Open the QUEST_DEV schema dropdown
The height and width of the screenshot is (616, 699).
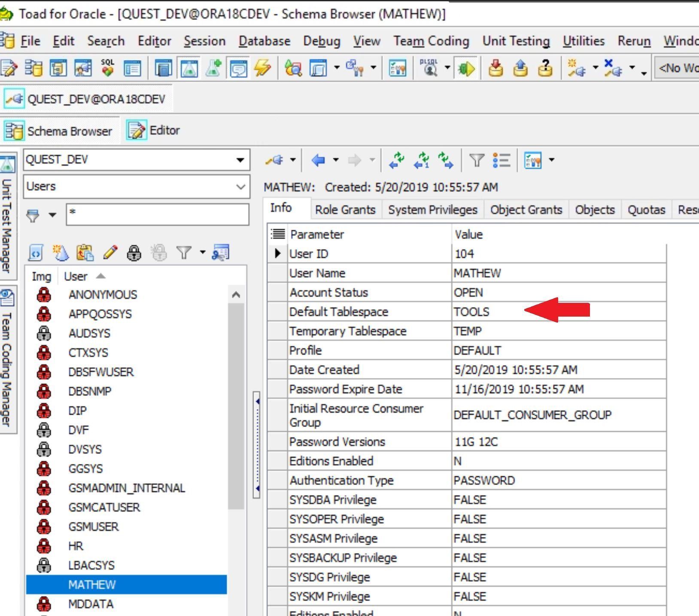[240, 160]
